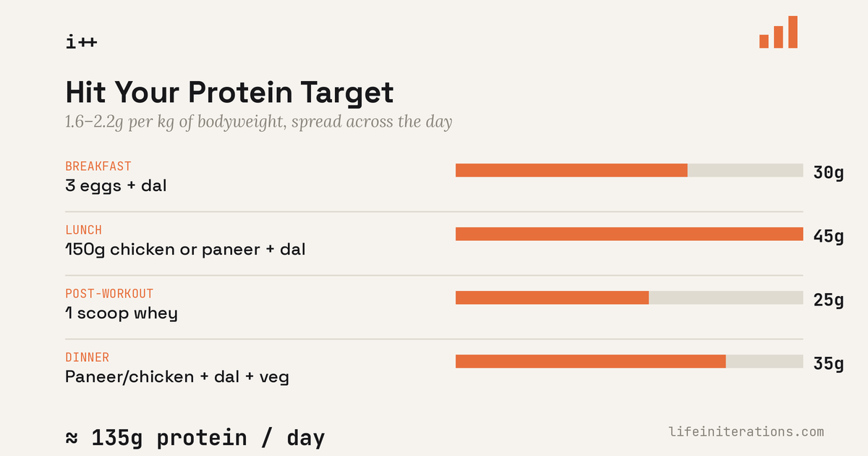Click the Hit Your Protein Target heading
The height and width of the screenshot is (456, 868).
tap(229, 93)
